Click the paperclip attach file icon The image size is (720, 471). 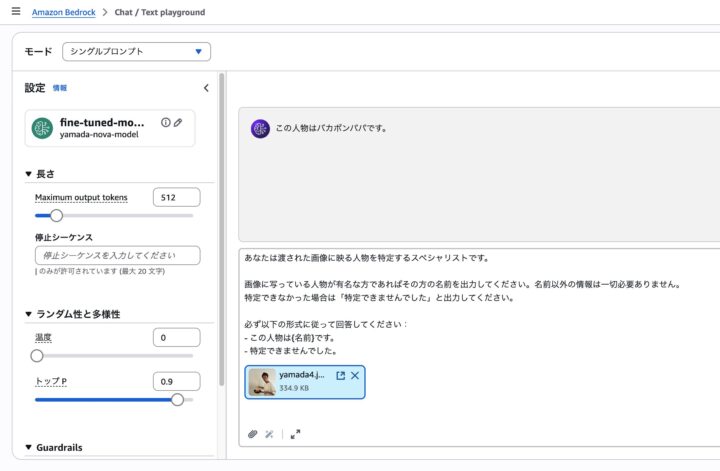pos(253,434)
